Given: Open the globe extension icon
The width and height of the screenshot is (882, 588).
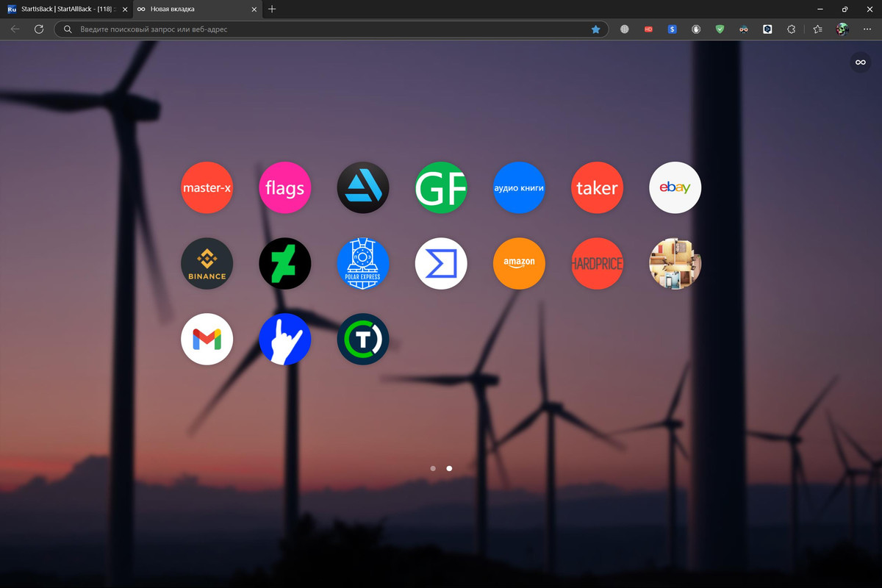Looking at the screenshot, I should 625,29.
